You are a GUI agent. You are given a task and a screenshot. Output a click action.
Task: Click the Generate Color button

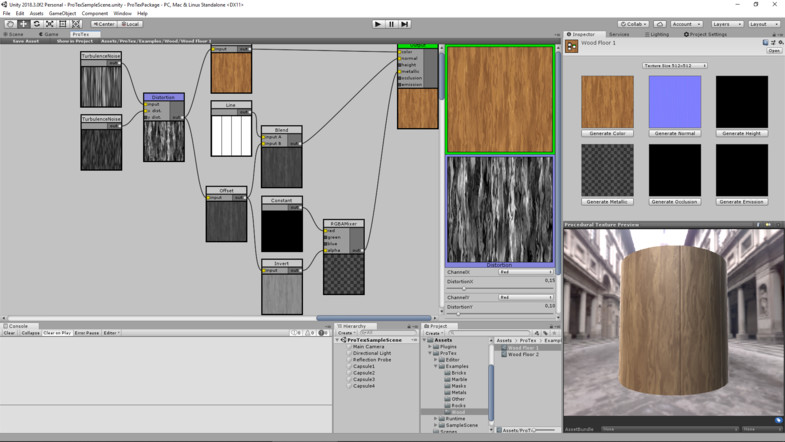point(607,133)
